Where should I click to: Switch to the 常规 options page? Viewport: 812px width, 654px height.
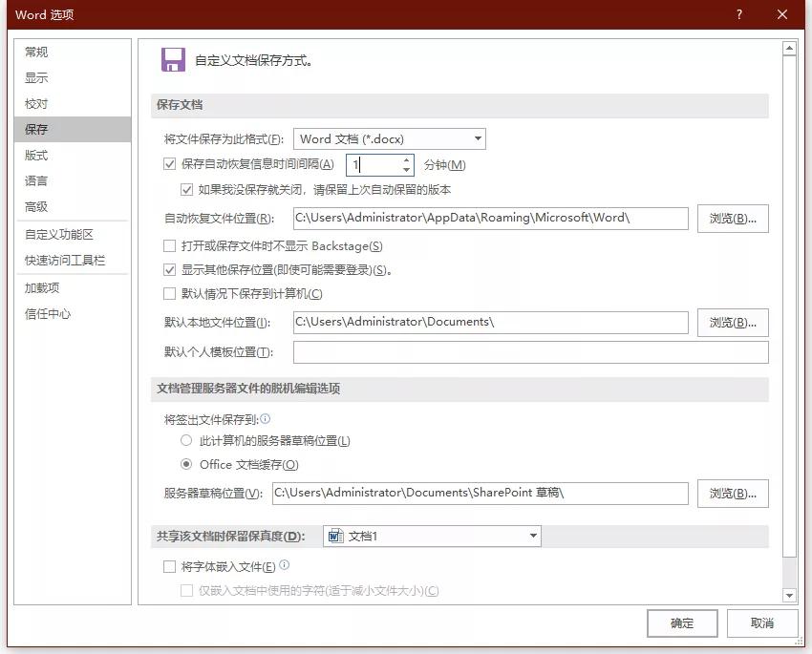click(35, 53)
